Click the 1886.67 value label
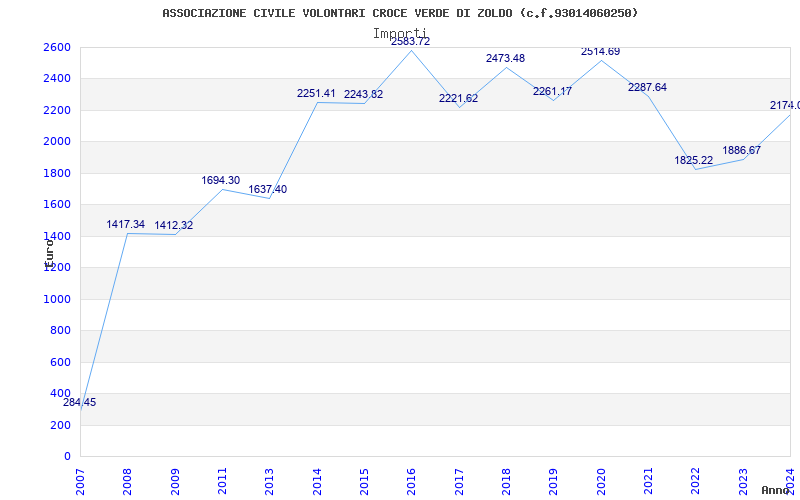800x500 pixels. pyautogui.click(x=742, y=151)
